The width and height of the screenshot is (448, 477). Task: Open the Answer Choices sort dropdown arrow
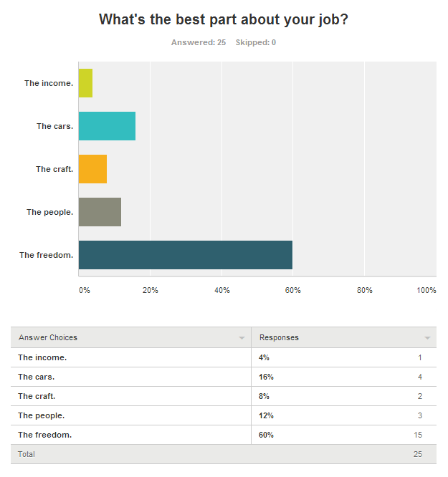coord(241,338)
